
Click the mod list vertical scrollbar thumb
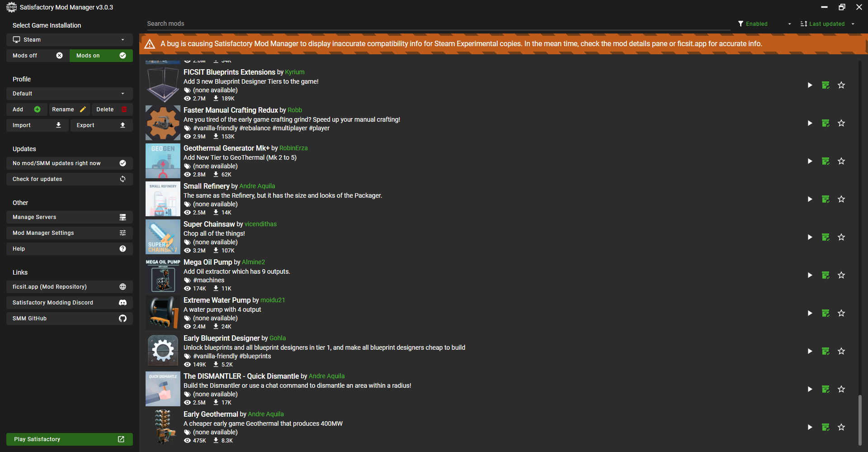860,421
